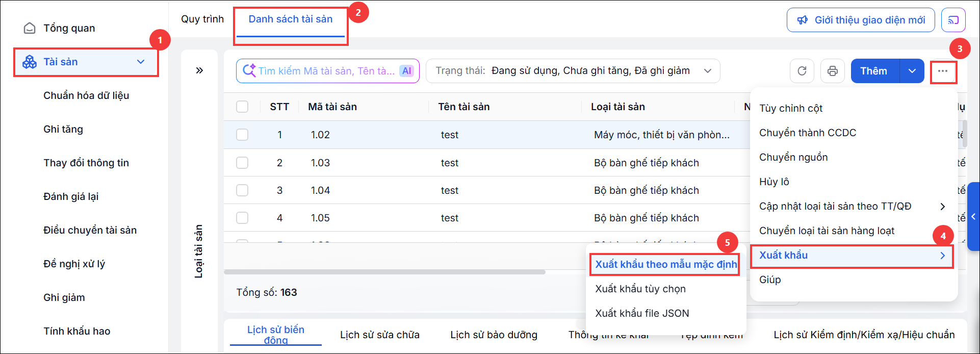Viewport: 980px width, 354px height.
Task: Click the Tổng số: 163 total text
Action: pyautogui.click(x=267, y=292)
